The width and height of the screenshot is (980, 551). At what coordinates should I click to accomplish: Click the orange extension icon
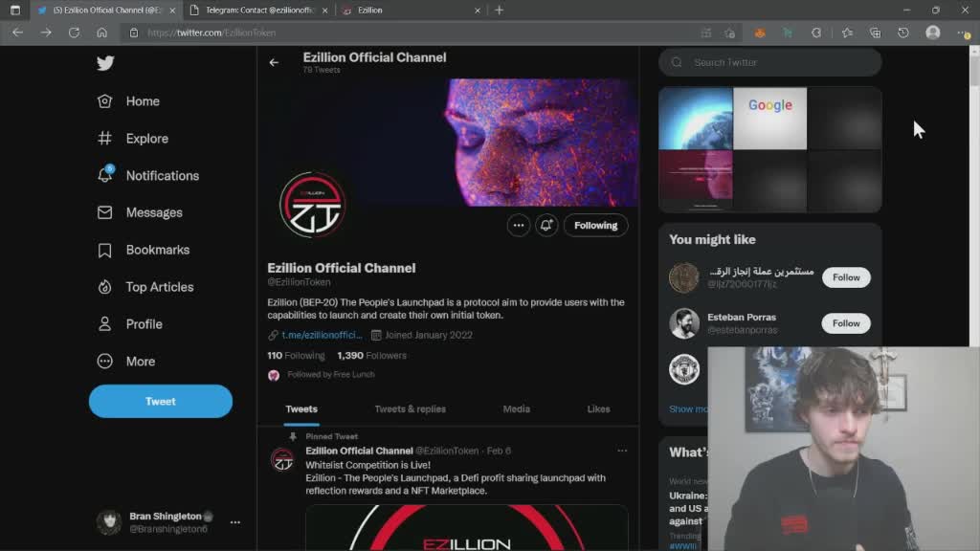pos(760,33)
